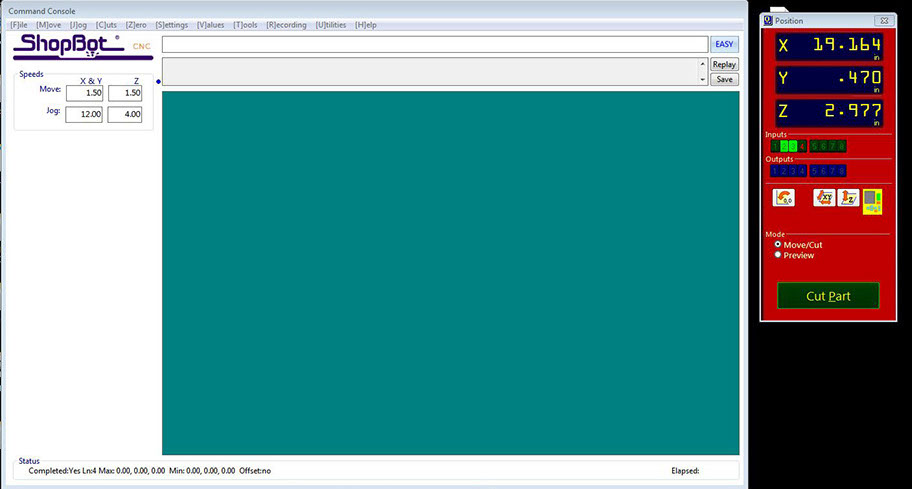Screen dimensions: 912x489
Task: Click the X & Y Jog speed field
Action: coord(84,115)
